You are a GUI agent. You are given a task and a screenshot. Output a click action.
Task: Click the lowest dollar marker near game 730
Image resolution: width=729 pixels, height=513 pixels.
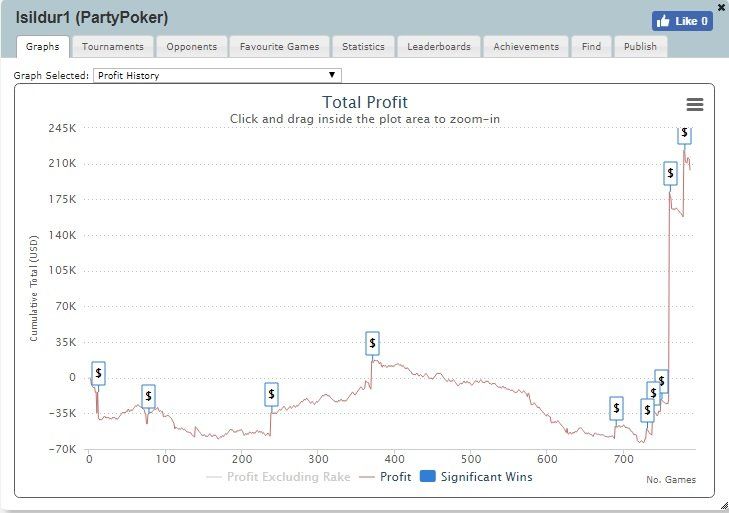point(647,411)
